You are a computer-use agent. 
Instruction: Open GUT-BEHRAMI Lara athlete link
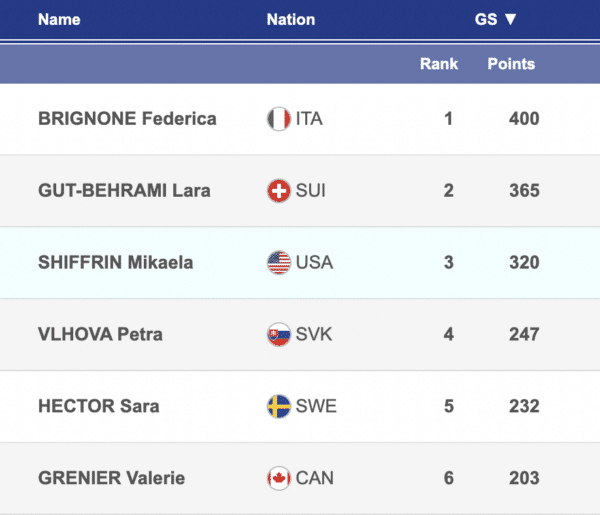coord(124,191)
